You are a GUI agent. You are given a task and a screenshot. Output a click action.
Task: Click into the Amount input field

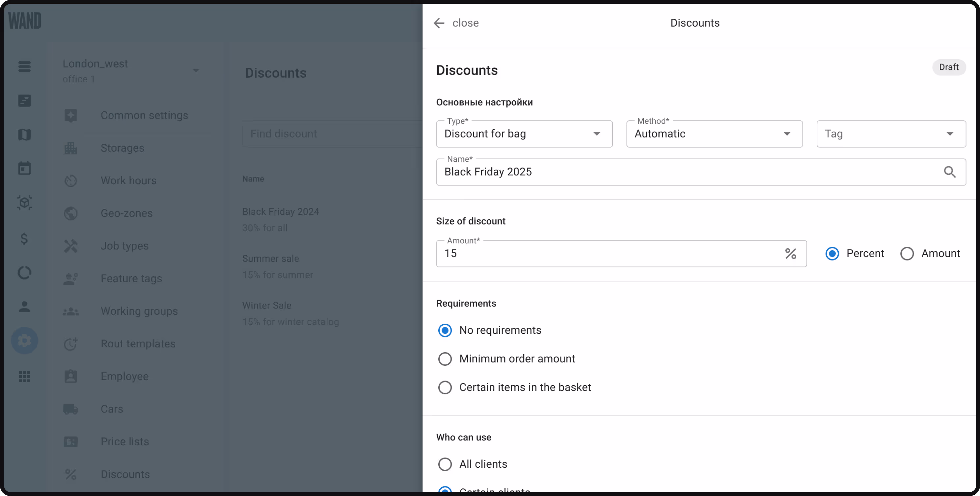(609, 254)
